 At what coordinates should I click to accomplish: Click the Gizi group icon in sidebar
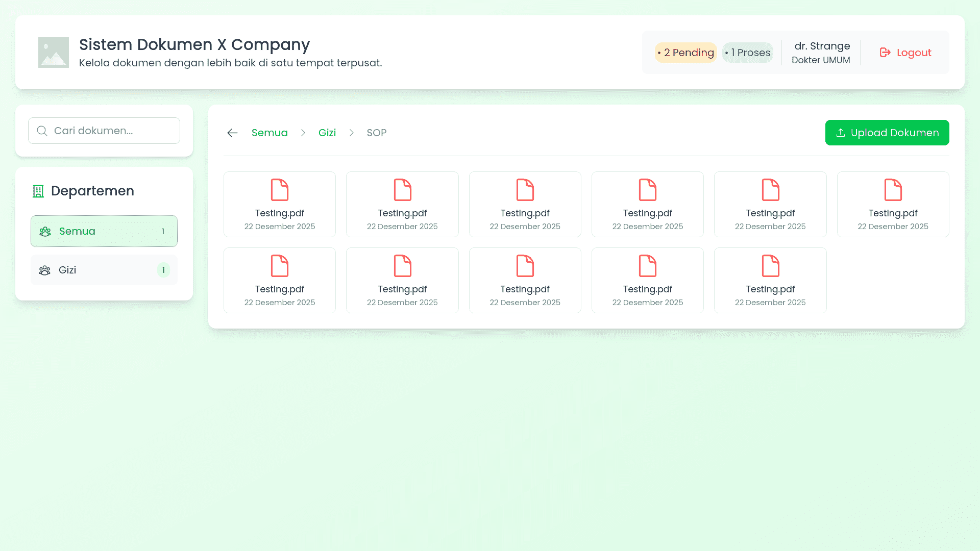point(45,270)
